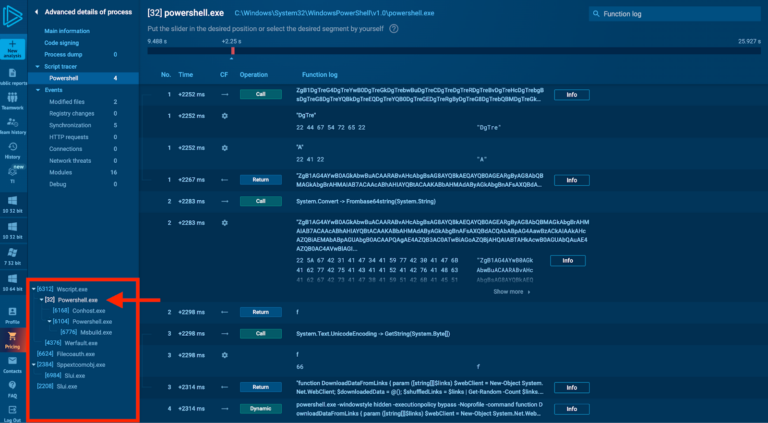Open the Registry changes events item
The image size is (768, 423).
click(74, 113)
